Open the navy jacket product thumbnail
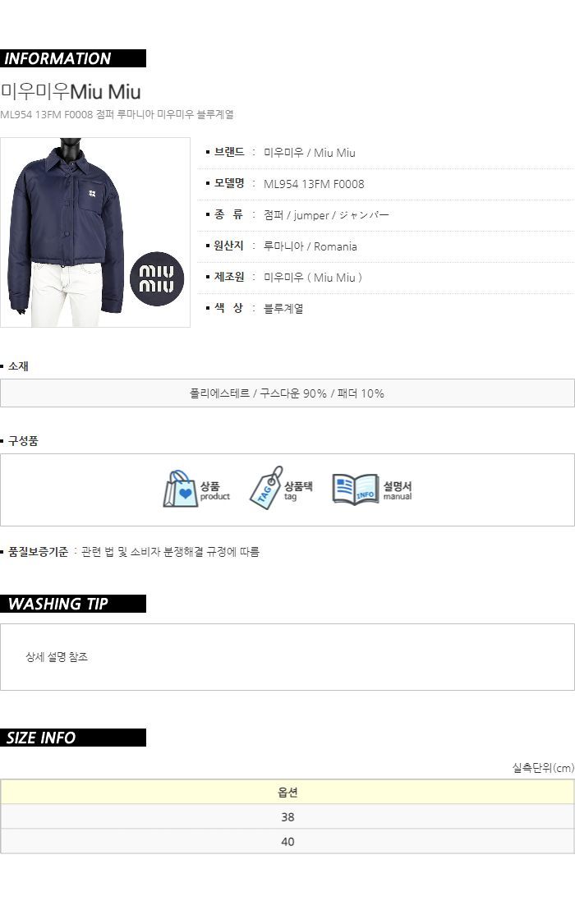The height and width of the screenshot is (924, 575). point(94,232)
